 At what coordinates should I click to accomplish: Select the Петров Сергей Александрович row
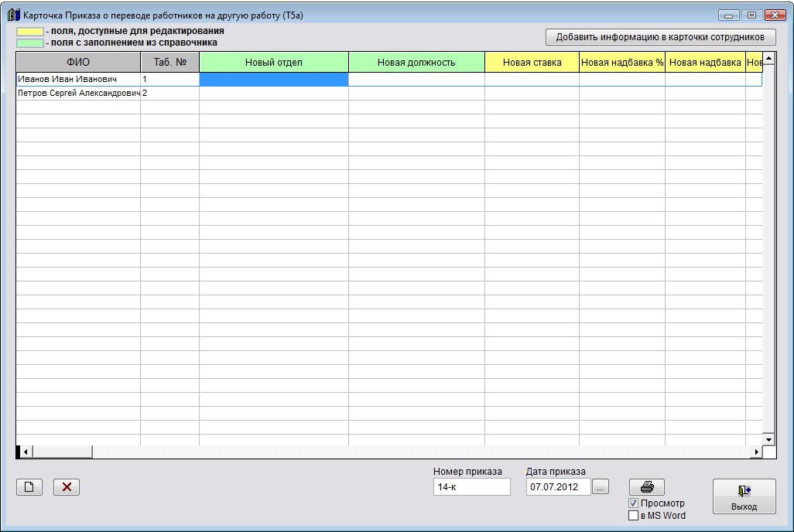389,93
